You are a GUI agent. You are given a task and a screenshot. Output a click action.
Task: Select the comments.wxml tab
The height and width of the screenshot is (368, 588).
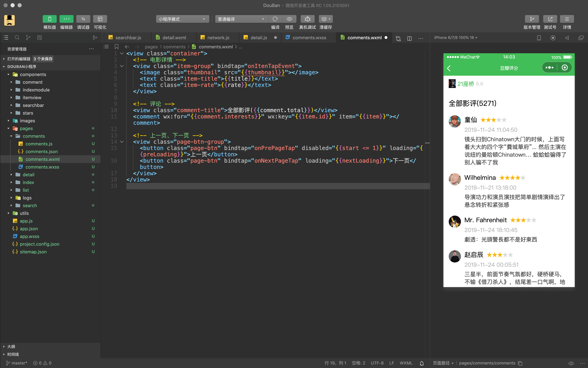364,38
